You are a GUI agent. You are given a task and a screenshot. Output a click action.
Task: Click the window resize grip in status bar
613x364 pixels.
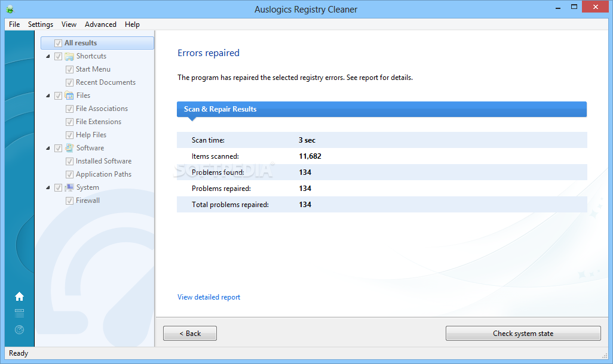pos(605,355)
